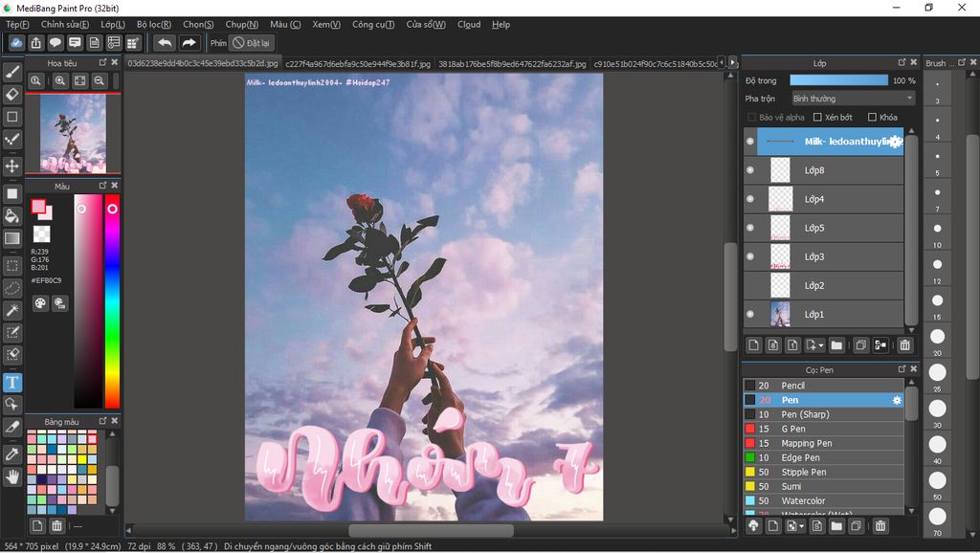980x553 pixels.
Task: Click the pink foreground color swatch
Action: pos(38,207)
